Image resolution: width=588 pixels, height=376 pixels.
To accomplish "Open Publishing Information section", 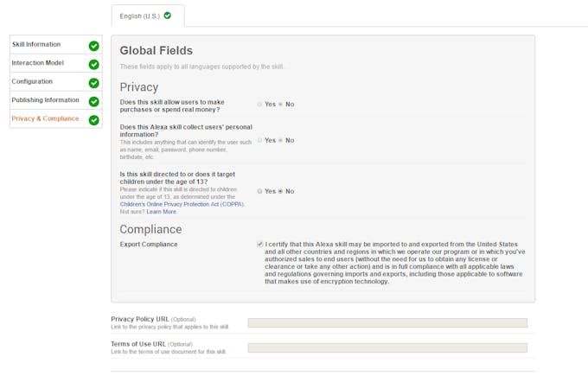I will click(56, 100).
